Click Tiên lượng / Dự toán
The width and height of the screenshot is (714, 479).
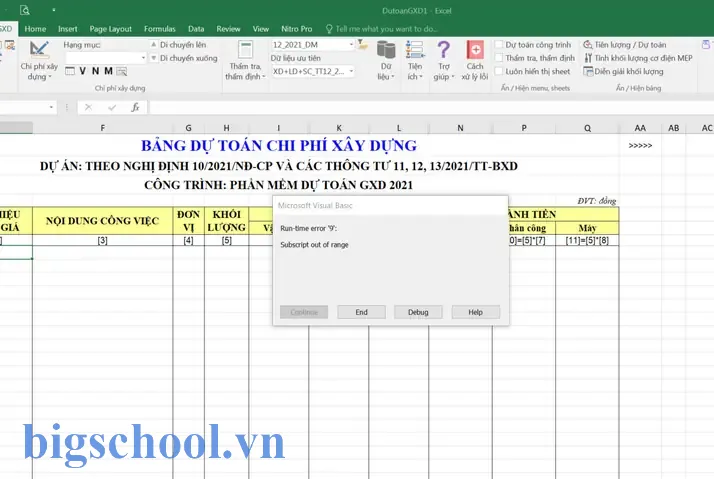tap(625, 45)
